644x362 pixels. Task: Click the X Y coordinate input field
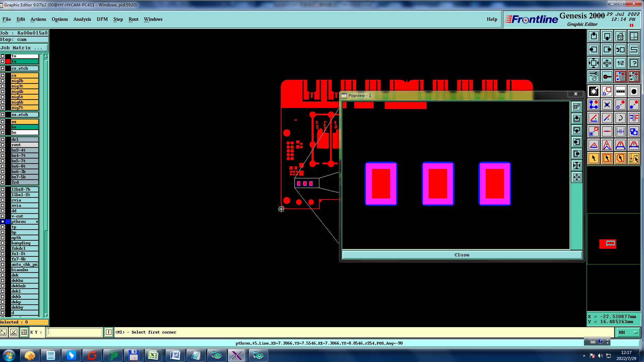tap(74, 332)
